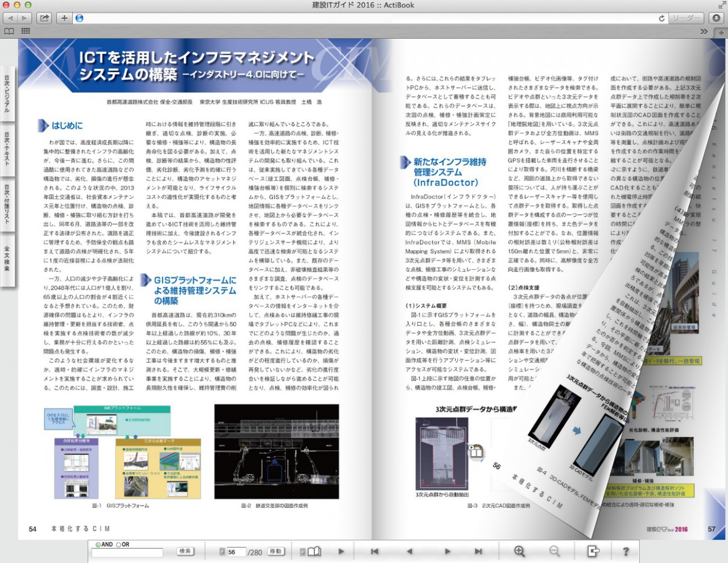Jump to the last page
Screen dimensions: 728x563
tap(478, 551)
